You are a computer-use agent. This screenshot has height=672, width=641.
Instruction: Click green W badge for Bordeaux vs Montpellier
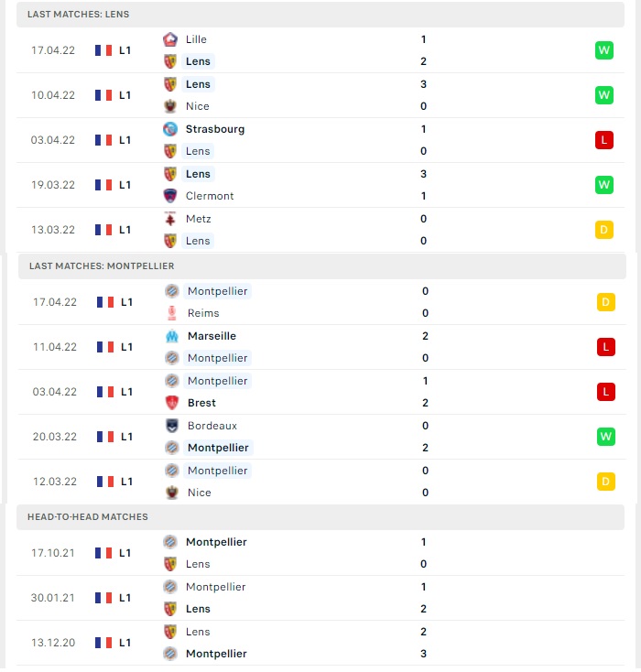(x=606, y=437)
